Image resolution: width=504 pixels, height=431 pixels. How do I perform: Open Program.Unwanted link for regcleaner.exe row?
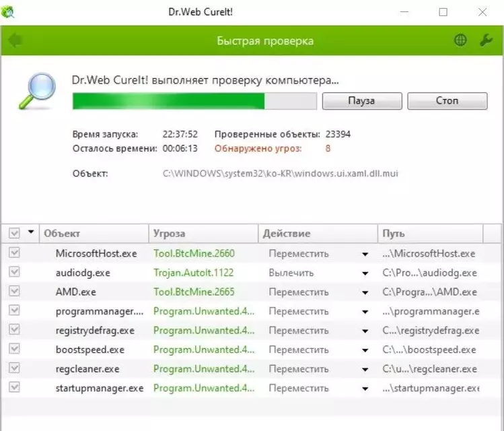pyautogui.click(x=204, y=369)
